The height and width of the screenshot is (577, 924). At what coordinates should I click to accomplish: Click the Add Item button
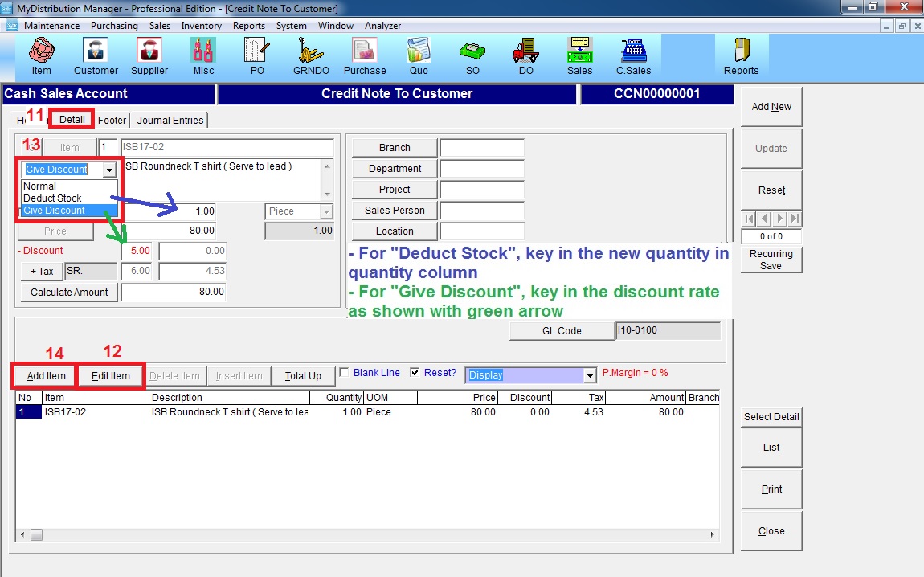point(46,376)
